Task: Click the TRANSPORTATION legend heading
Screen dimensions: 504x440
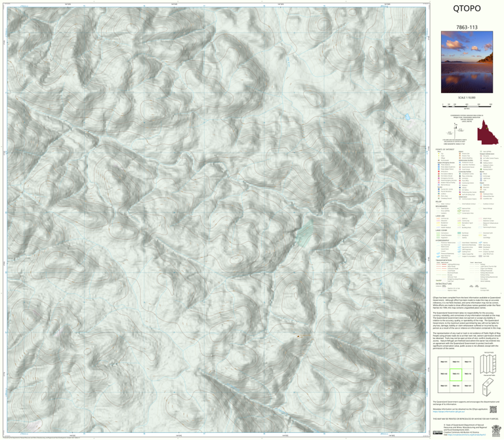Action: [444, 260]
